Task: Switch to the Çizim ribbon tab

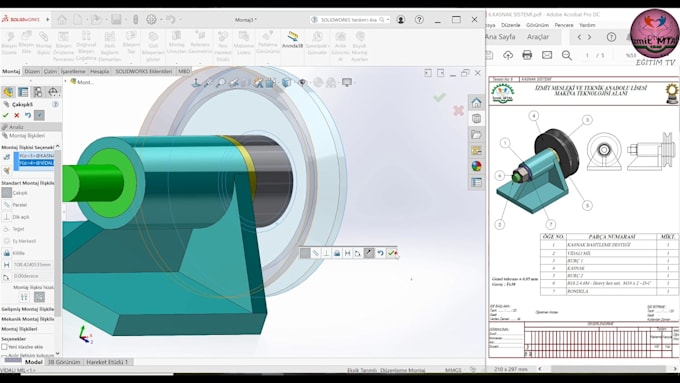Action: [50, 71]
